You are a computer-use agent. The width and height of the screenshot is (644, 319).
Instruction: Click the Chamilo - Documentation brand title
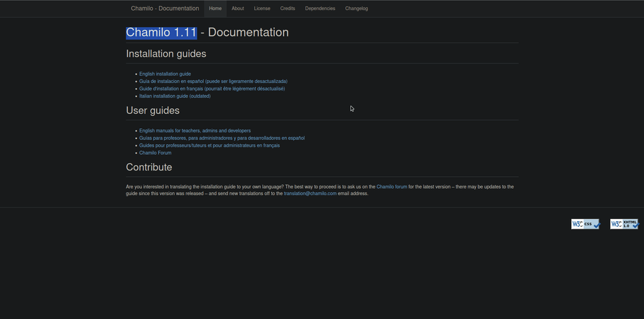(x=165, y=9)
